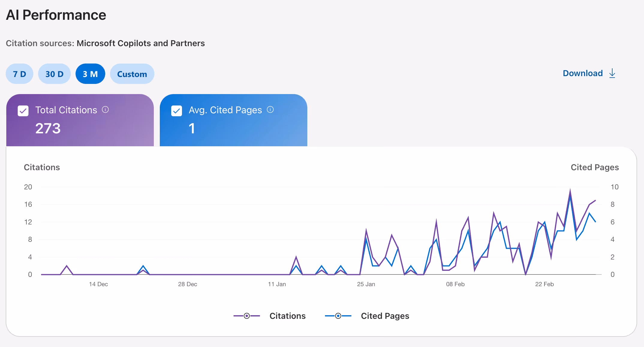Click the 25 Jan axis label
This screenshot has width=644, height=347.
tap(366, 284)
